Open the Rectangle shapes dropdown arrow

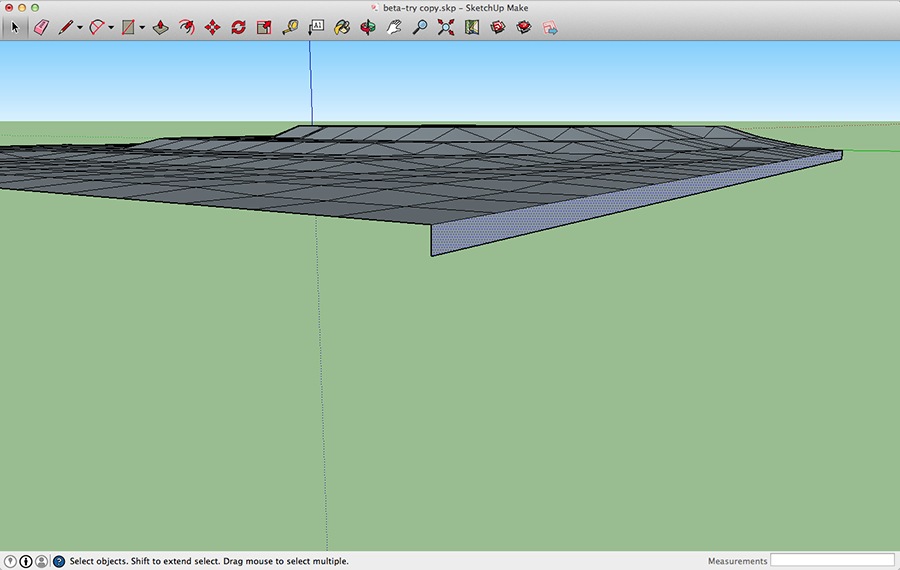pos(142,28)
